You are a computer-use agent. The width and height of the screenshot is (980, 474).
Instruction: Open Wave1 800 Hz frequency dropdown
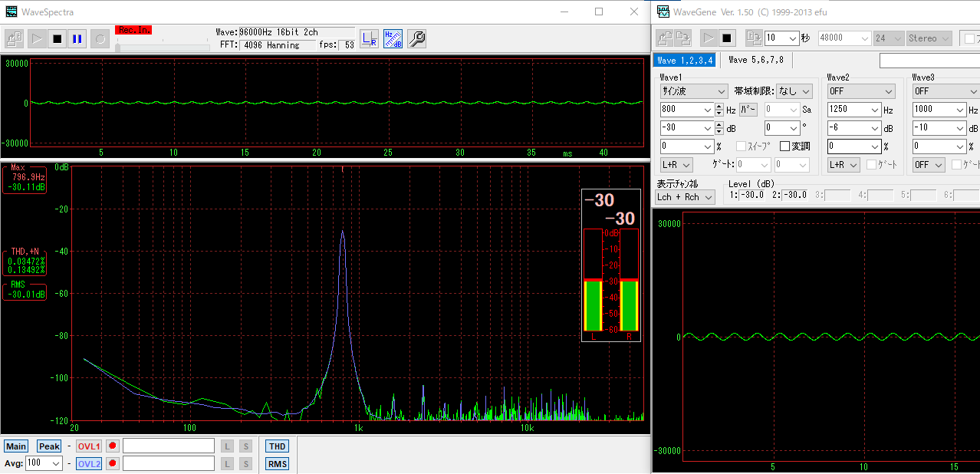[x=708, y=110]
